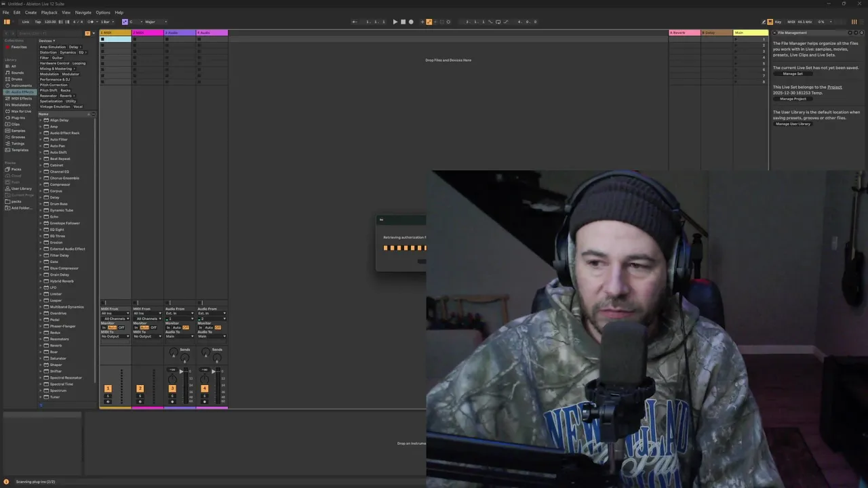
Task: Toggle track activator 4
Action: tap(204, 388)
